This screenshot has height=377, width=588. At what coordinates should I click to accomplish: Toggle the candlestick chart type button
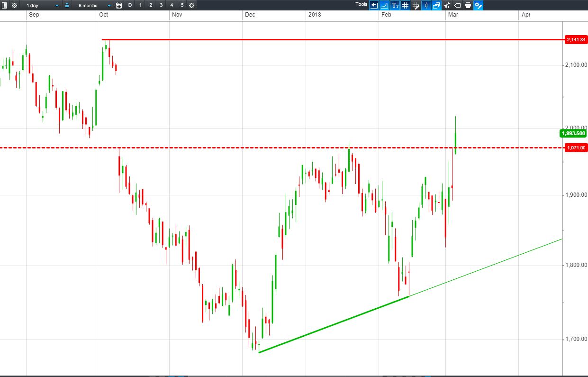tap(426, 5)
